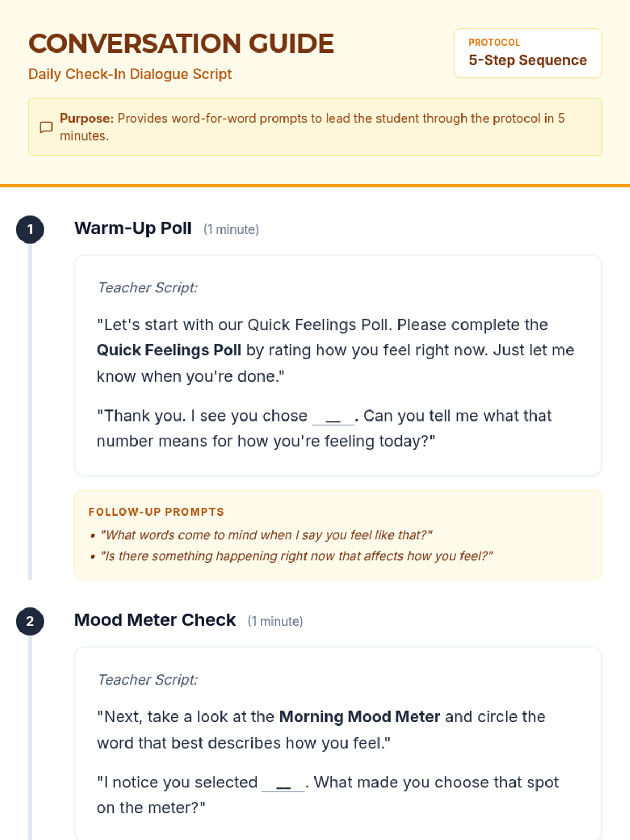Click the CONVERSATION GUIDE title
The image size is (630, 840).
181,44
